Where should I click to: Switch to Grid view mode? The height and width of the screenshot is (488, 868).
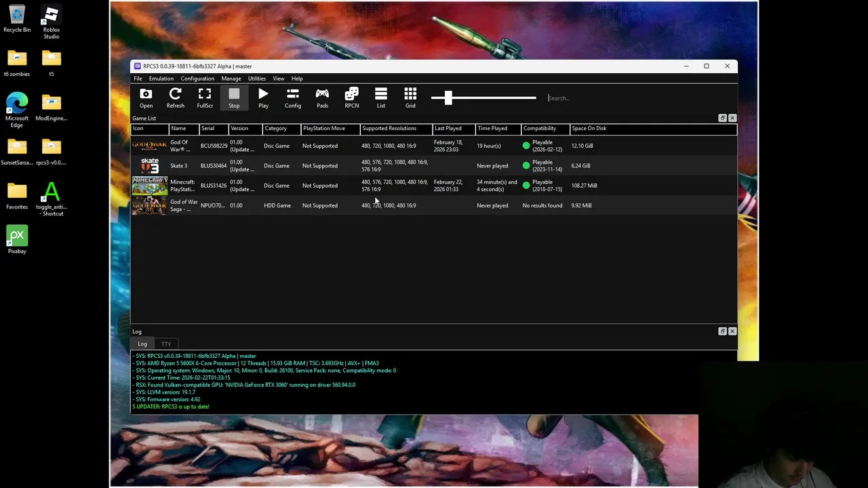[x=410, y=98]
